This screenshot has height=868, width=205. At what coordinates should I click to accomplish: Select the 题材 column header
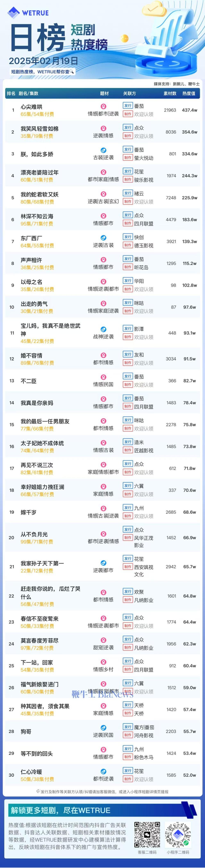(x=104, y=93)
